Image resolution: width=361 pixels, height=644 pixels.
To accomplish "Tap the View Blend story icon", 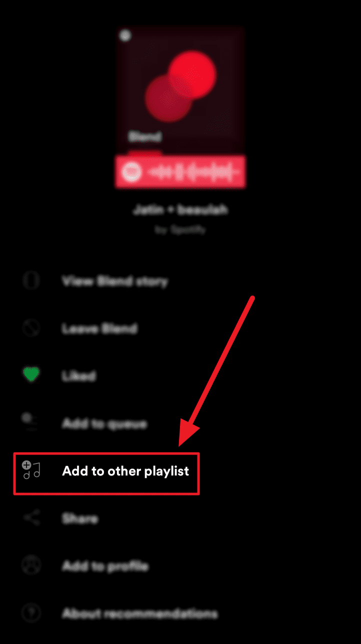I will click(31, 281).
